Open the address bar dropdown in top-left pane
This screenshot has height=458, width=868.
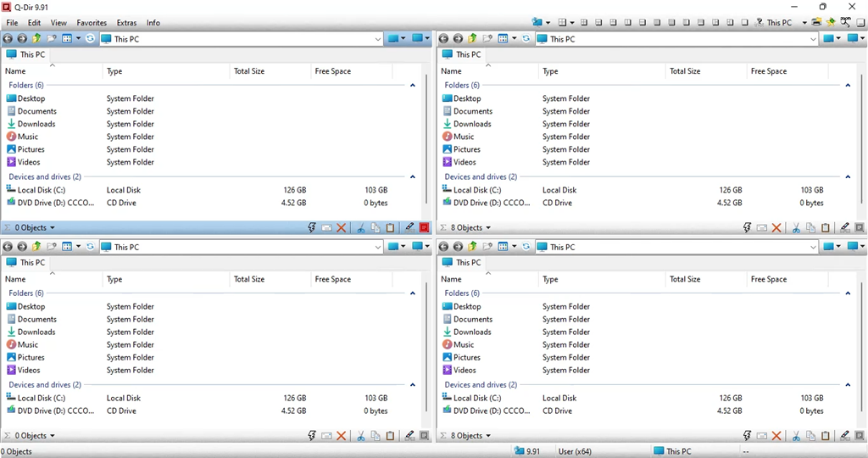coord(378,38)
